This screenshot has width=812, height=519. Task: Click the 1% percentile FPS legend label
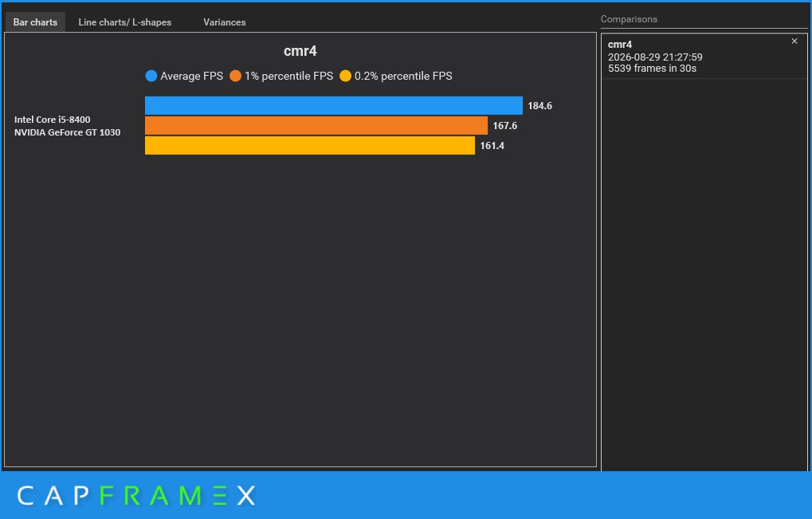(289, 77)
